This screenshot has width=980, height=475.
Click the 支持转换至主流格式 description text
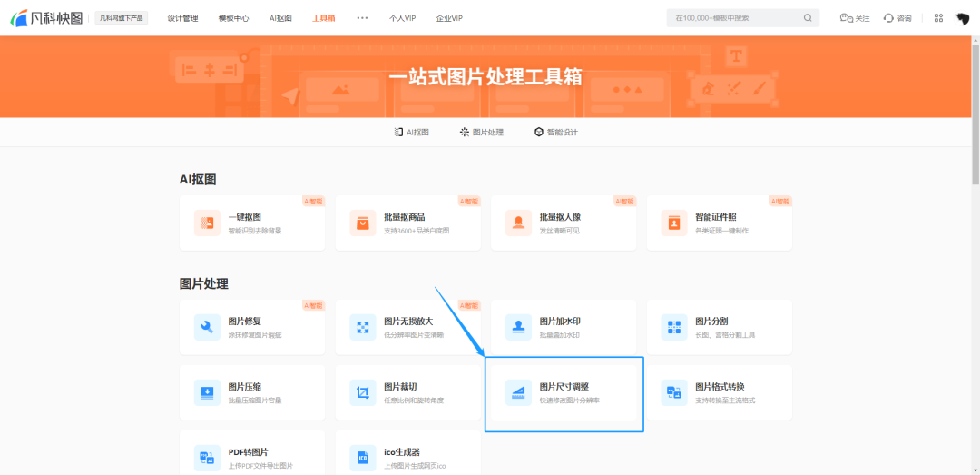tap(725, 400)
